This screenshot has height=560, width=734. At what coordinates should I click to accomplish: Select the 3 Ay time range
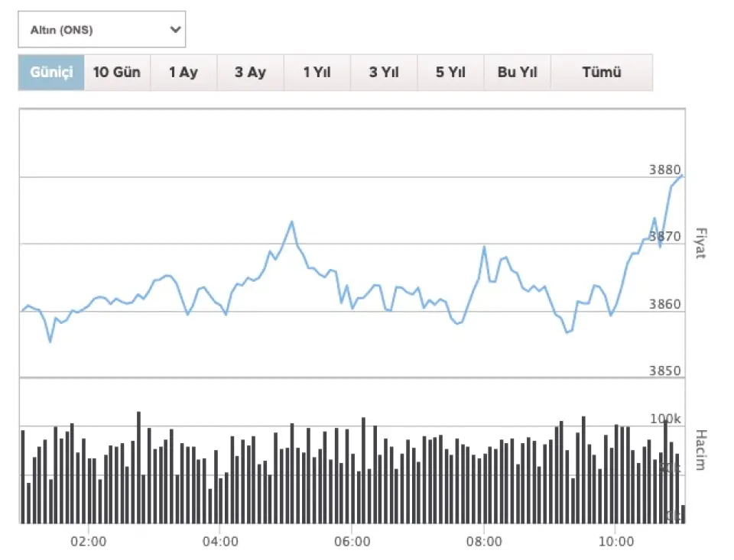pyautogui.click(x=250, y=73)
